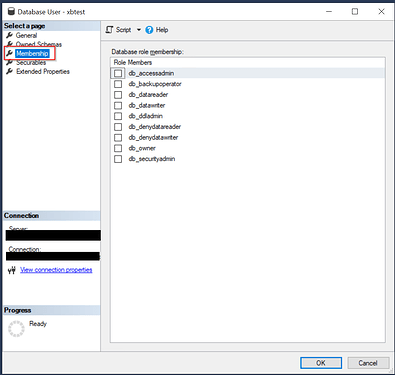Select the db_owner row text
The image size is (395, 375).
[x=142, y=148]
